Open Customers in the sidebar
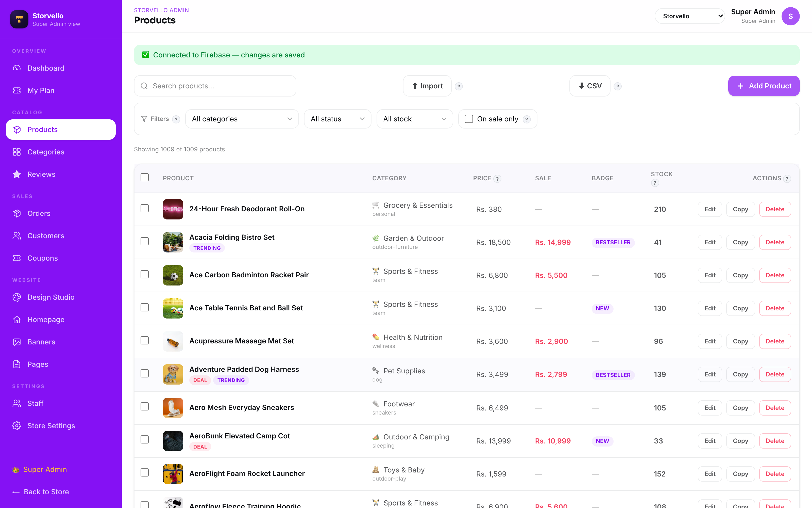This screenshot has width=812, height=508. [x=61, y=236]
